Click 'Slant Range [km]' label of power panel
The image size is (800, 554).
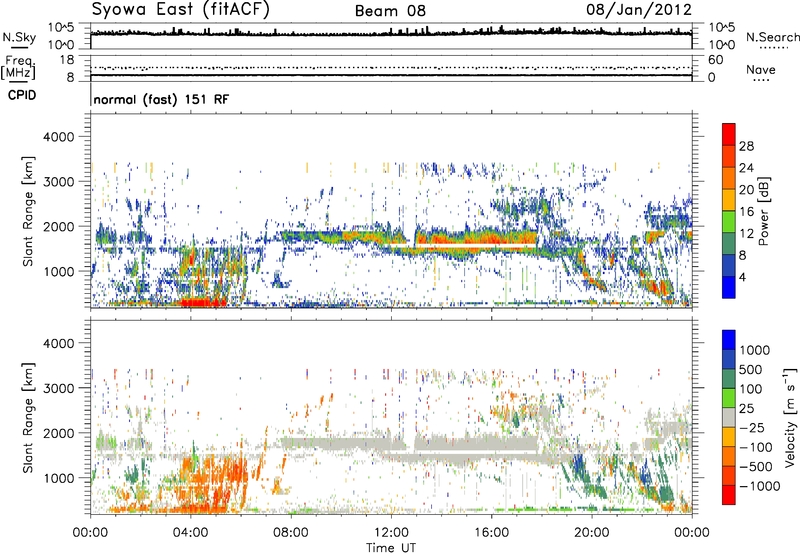(x=28, y=211)
